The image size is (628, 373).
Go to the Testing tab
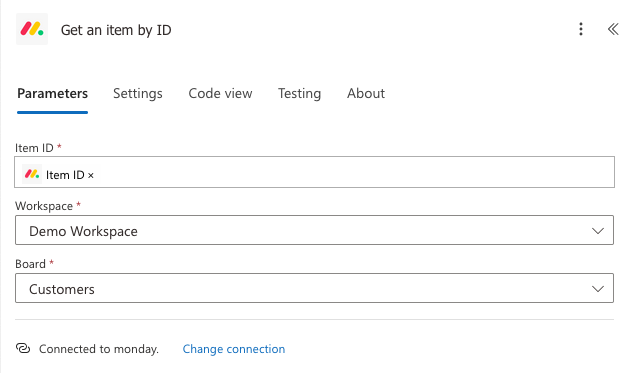pos(300,93)
